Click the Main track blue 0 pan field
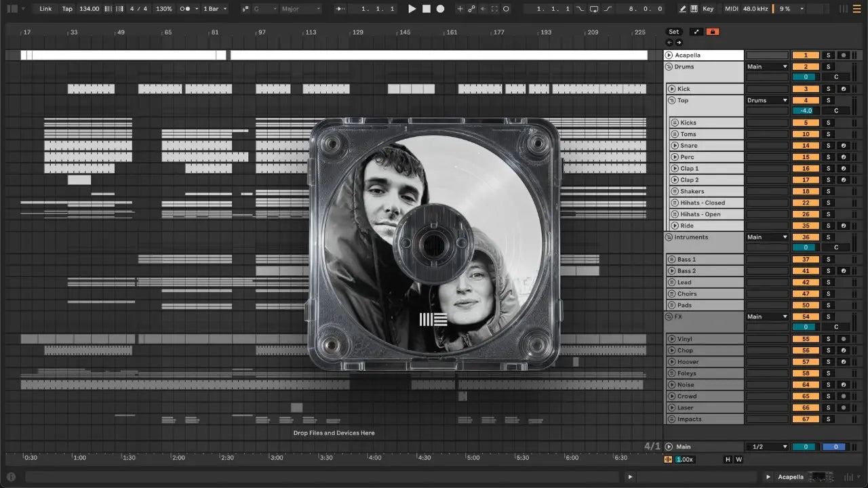 (x=835, y=447)
